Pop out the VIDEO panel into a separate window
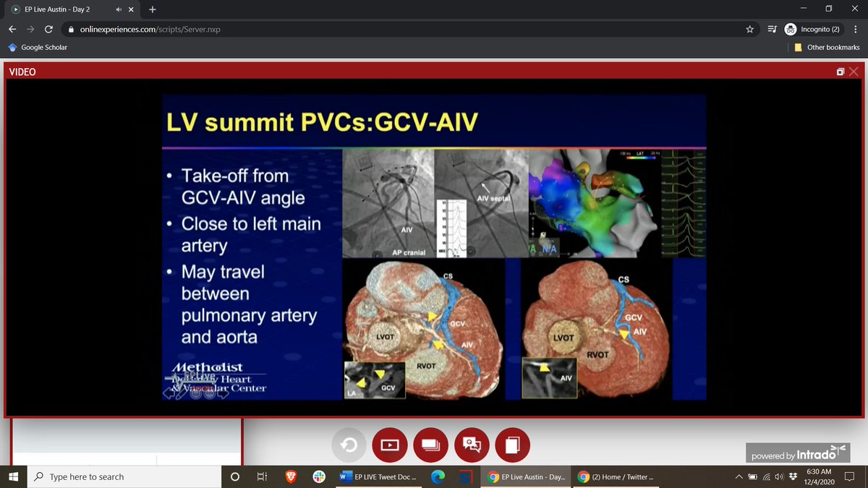 841,72
